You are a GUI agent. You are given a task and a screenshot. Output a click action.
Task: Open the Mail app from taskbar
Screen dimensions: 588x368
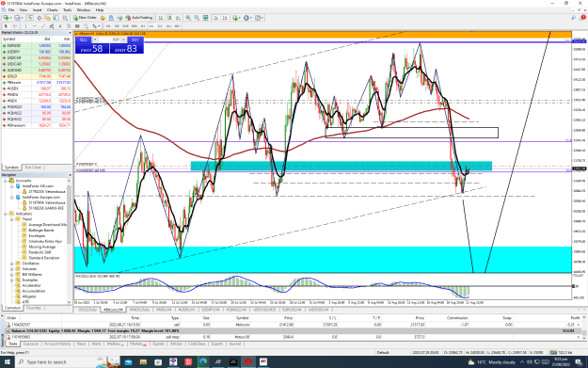click(128, 362)
